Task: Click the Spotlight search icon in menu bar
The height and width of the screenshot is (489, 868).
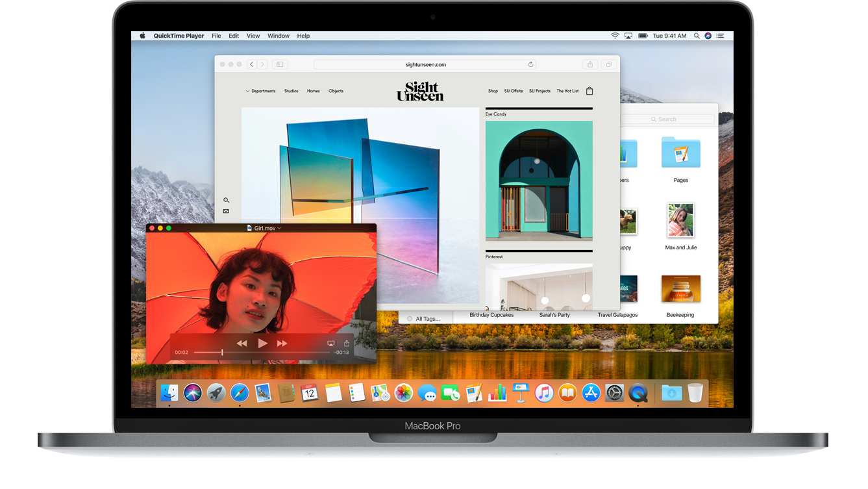Action: [697, 36]
